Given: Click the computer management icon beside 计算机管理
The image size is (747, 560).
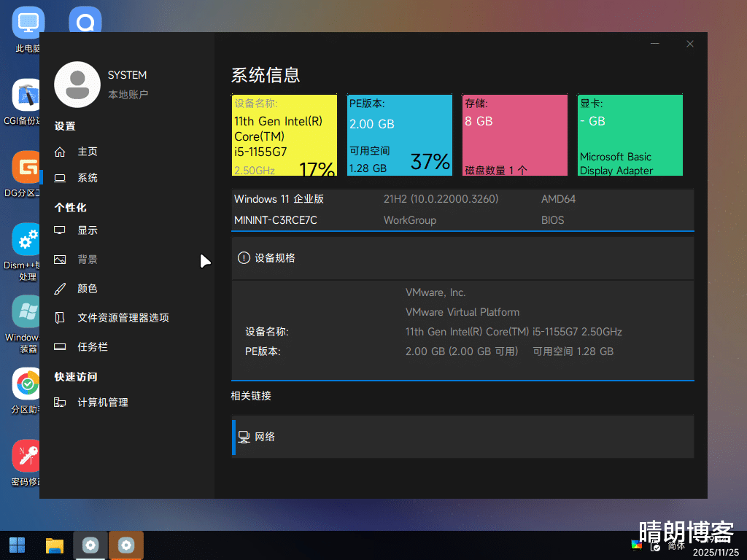Looking at the screenshot, I should click(x=60, y=402).
